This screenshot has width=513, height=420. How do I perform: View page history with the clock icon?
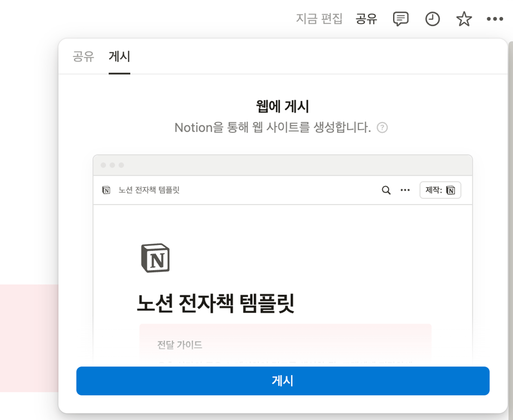pos(432,19)
